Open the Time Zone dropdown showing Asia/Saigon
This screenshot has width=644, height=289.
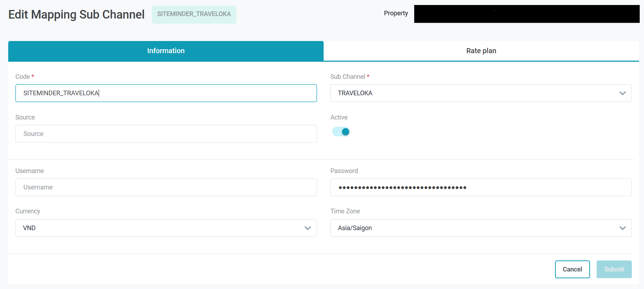(481, 228)
